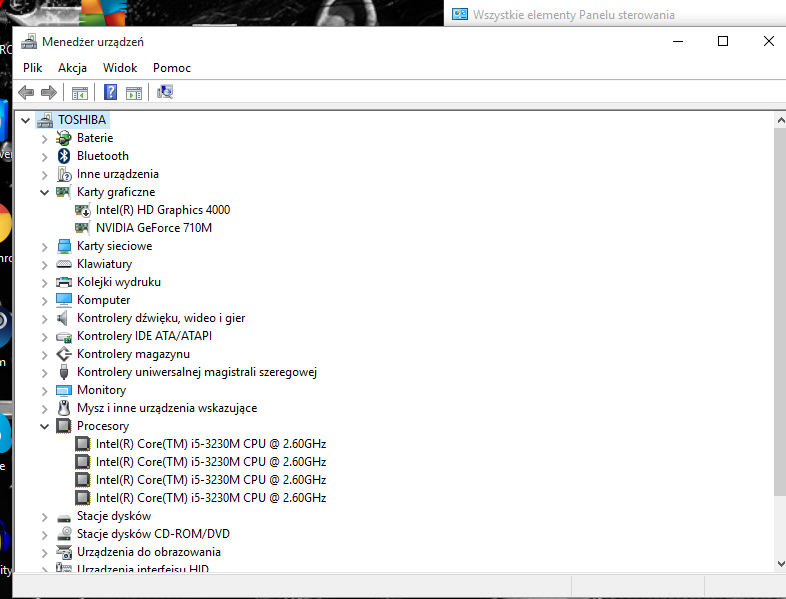Select NVIDIA GeForce 710M label

click(154, 228)
